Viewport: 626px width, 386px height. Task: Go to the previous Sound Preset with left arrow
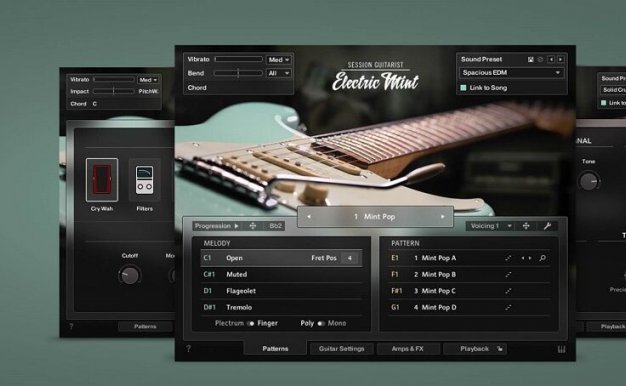tap(551, 59)
